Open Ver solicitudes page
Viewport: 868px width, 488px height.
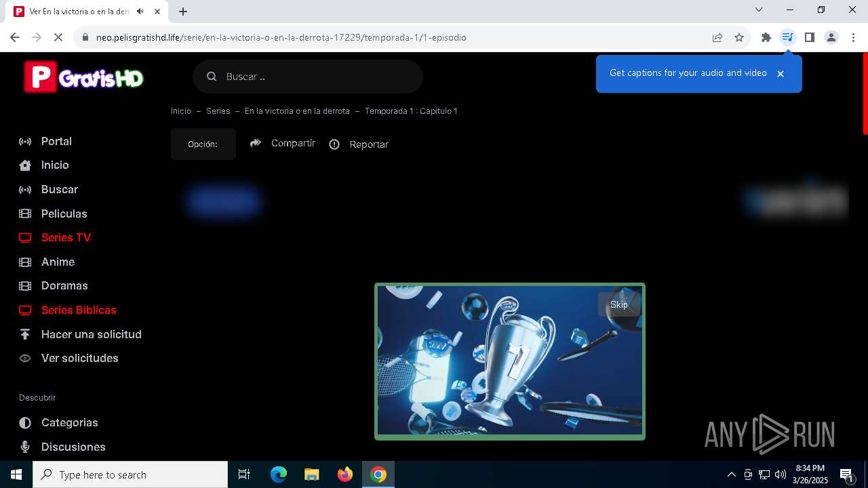point(80,358)
